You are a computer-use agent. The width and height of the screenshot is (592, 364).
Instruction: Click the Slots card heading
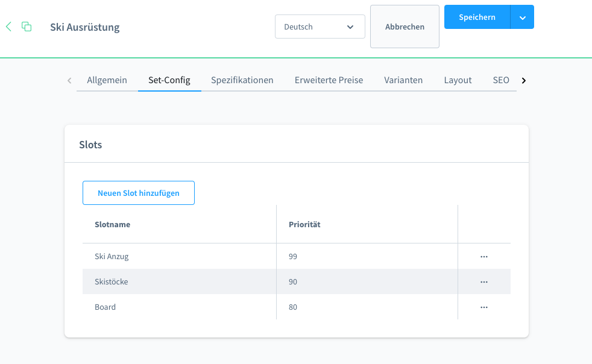point(90,145)
